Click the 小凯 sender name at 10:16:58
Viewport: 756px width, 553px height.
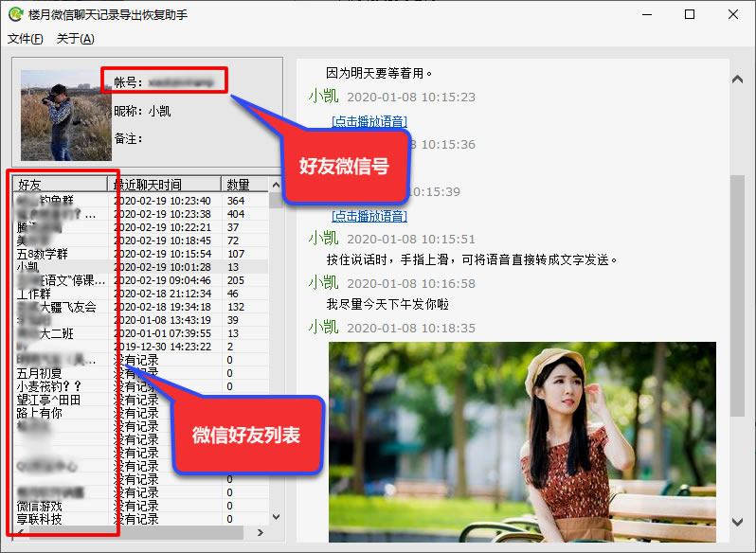click(x=323, y=283)
